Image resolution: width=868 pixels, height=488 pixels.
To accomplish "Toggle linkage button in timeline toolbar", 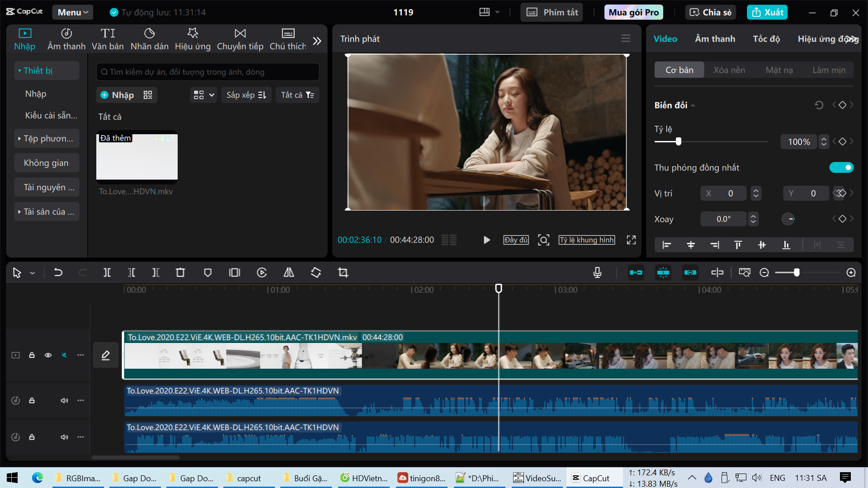I will click(690, 272).
